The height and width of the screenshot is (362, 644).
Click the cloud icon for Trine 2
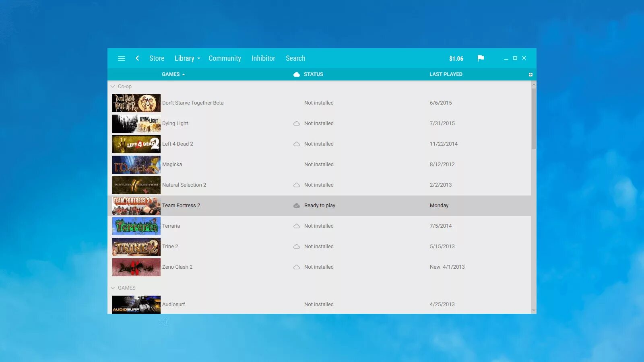click(x=297, y=247)
